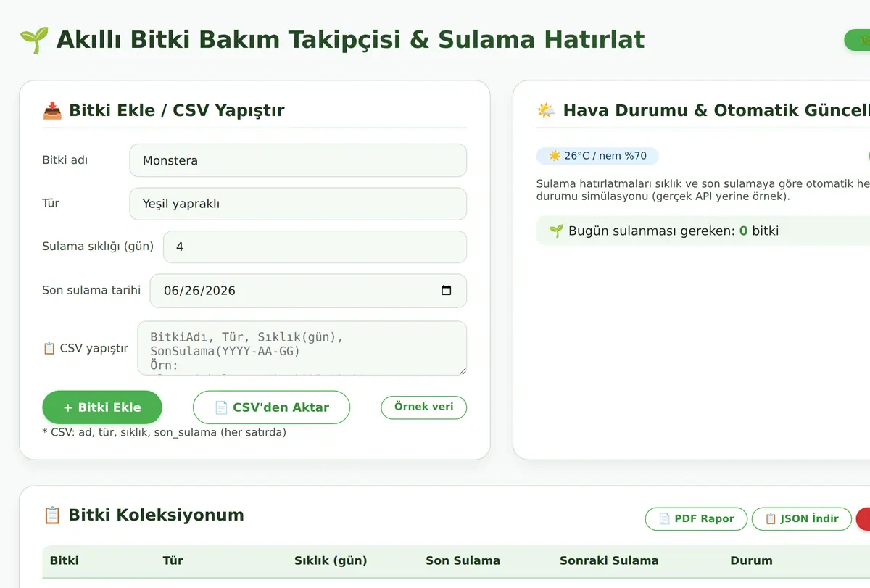The height and width of the screenshot is (588, 870).
Task: Download data with JSON İndir button
Action: pos(802,518)
